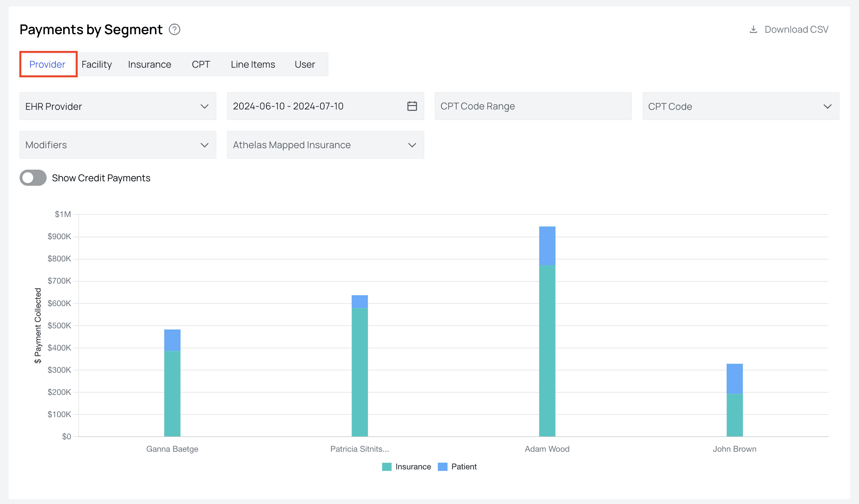Screen dimensions: 859x504
Task: Click the help question mark icon
Action: pos(175,29)
